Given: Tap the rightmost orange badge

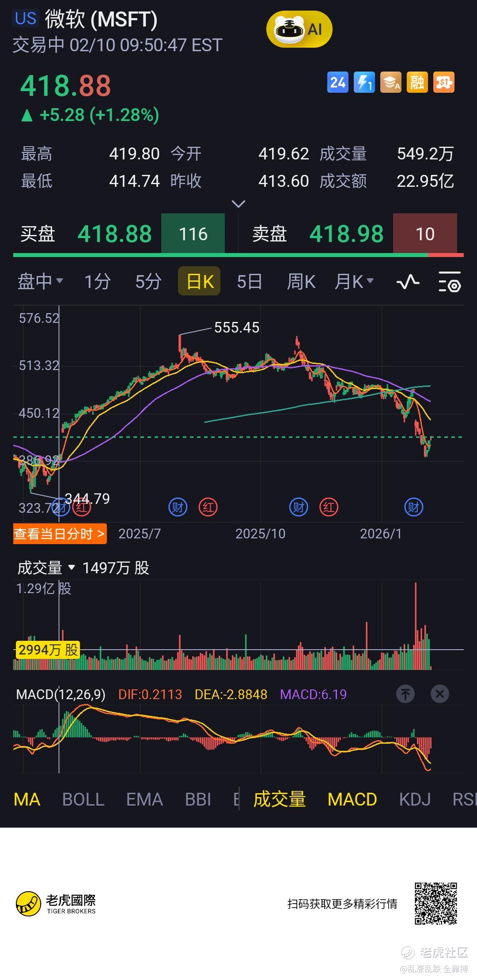Looking at the screenshot, I should click(443, 83).
